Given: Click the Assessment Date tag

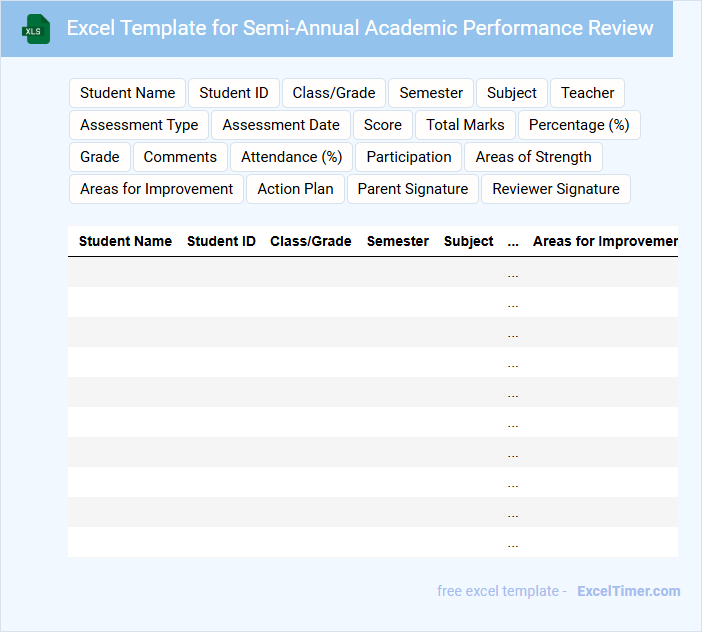Looking at the screenshot, I should click(x=281, y=125).
